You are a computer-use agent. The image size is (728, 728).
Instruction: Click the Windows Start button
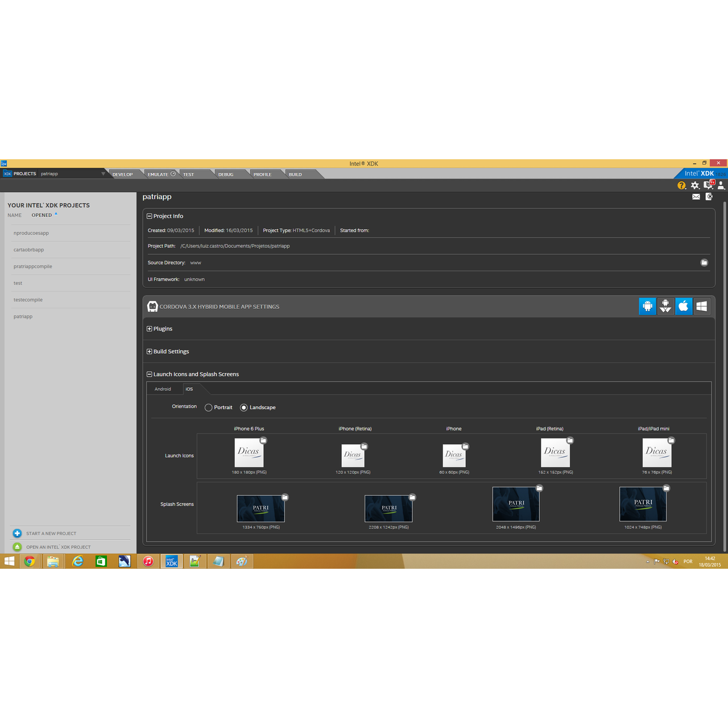coord(9,561)
